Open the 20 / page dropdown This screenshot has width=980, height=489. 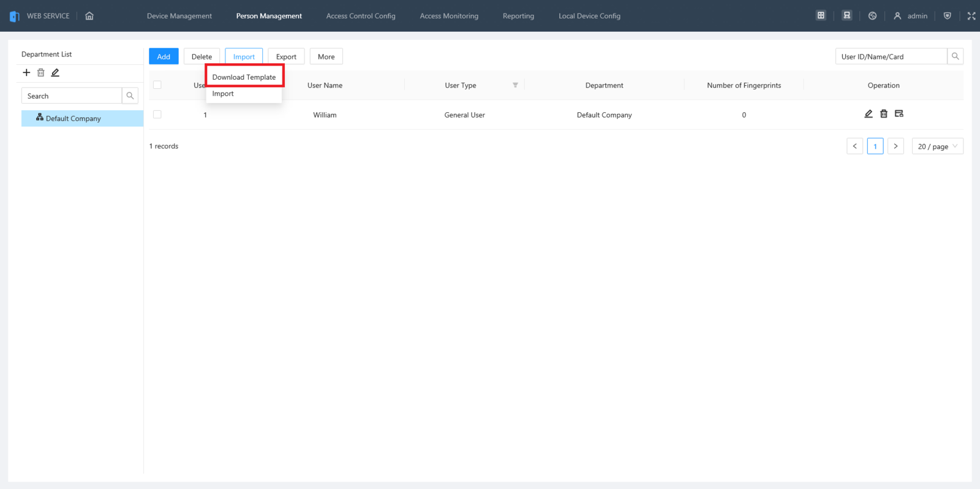coord(937,146)
